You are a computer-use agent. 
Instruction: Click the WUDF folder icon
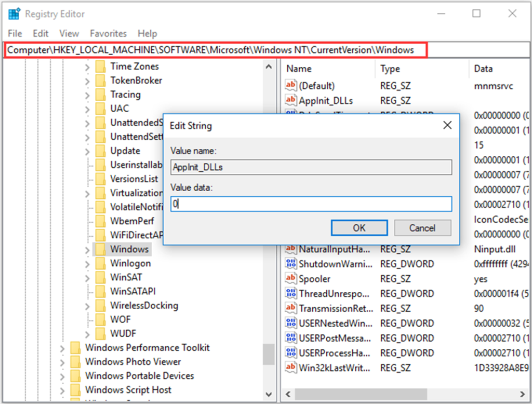tap(100, 333)
